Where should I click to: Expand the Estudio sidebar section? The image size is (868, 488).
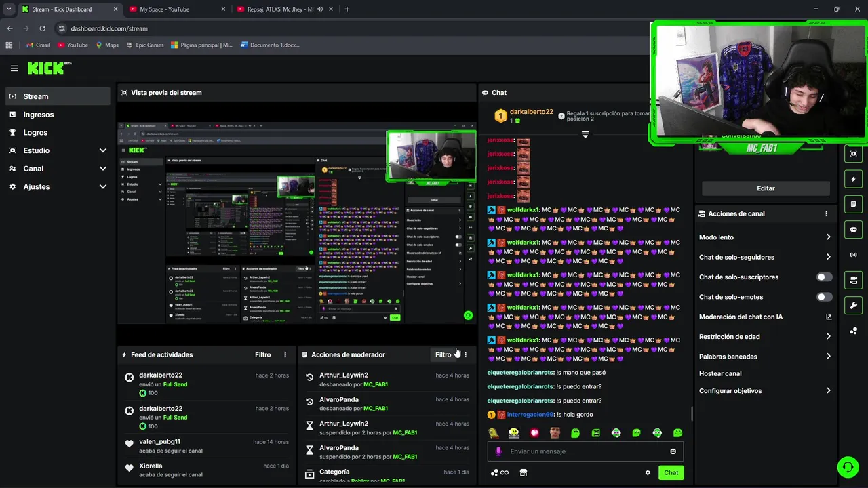pos(103,150)
